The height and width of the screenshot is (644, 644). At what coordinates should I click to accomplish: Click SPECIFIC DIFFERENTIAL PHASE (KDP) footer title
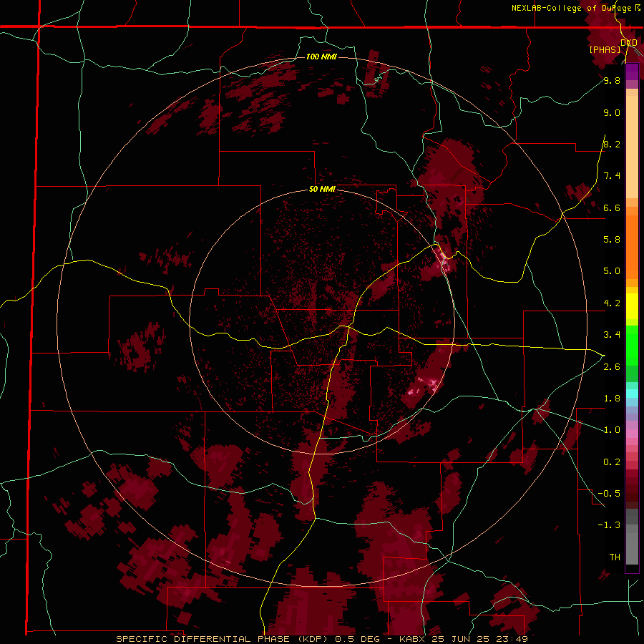click(x=221, y=639)
